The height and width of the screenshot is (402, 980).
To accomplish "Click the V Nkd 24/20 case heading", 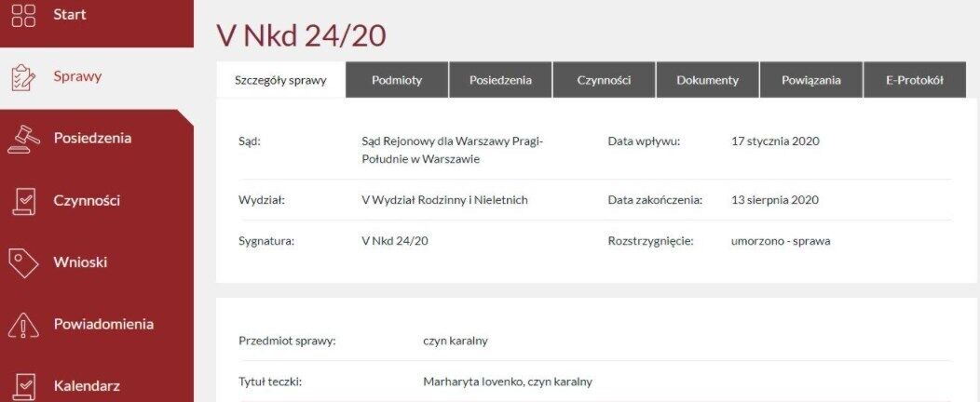I will pyautogui.click(x=301, y=35).
